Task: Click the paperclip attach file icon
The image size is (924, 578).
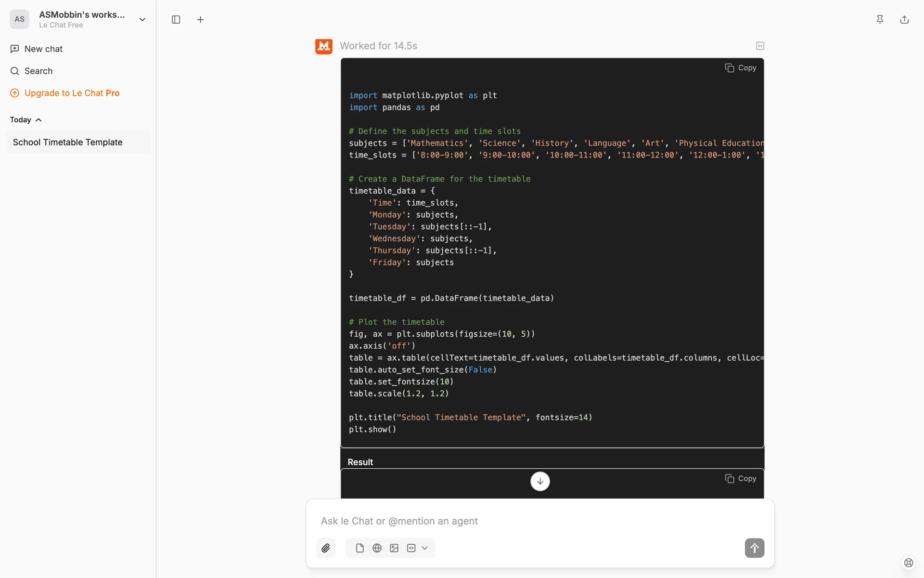Action: click(x=326, y=548)
